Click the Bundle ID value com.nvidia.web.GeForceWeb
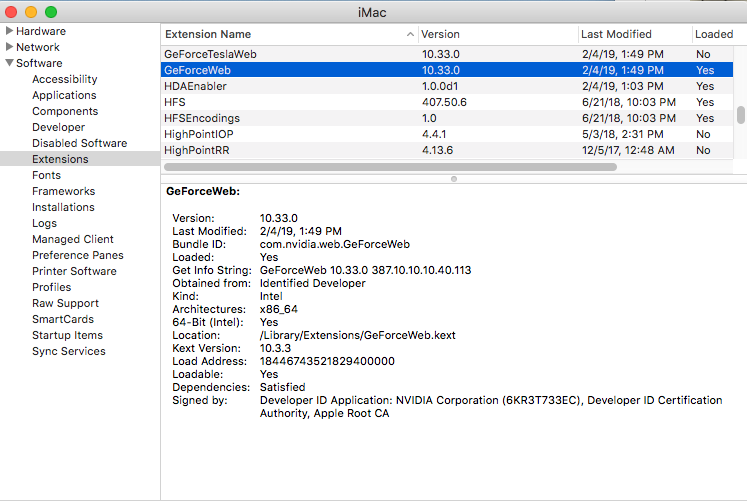The width and height of the screenshot is (747, 501). click(x=334, y=244)
